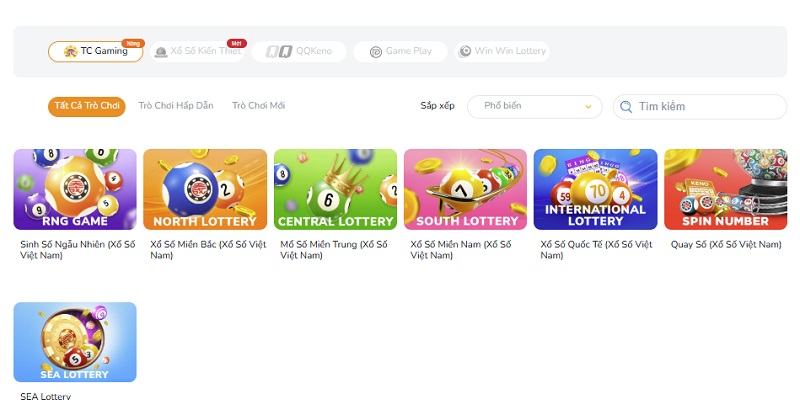
Task: Click the search magnifier icon
Action: coord(626,107)
